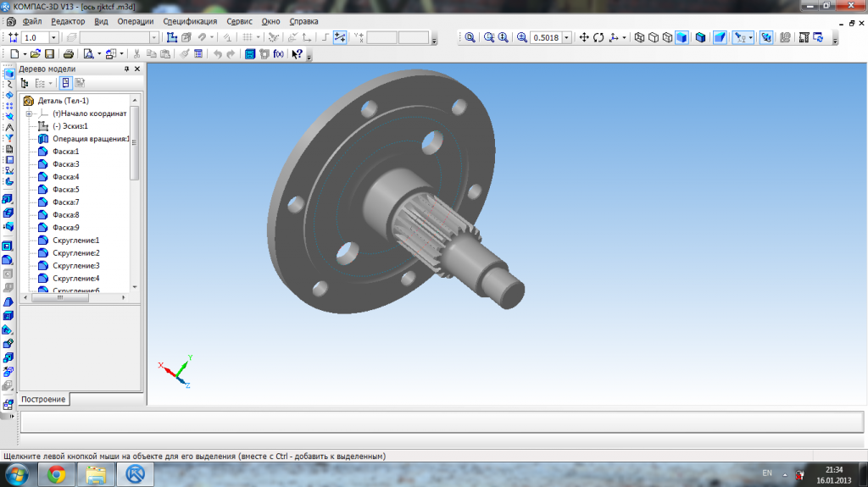Open the Справка menu
The height and width of the screenshot is (487, 868).
pyautogui.click(x=304, y=21)
